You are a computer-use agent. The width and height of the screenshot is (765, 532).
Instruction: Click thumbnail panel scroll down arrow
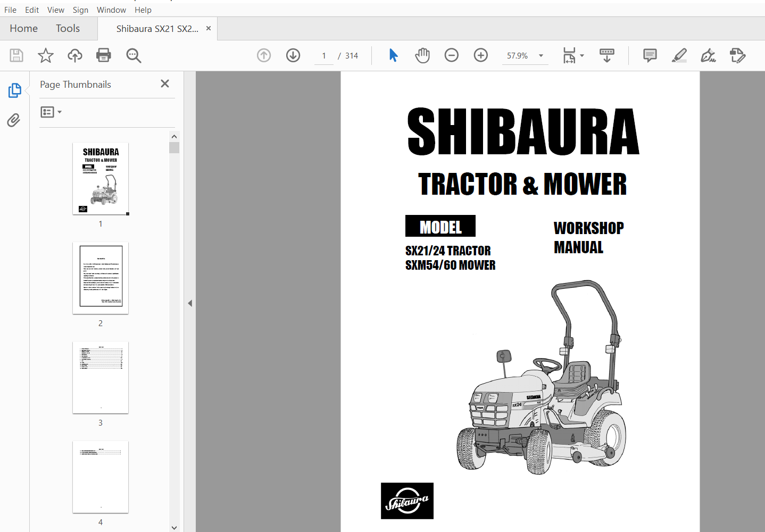pos(174,527)
